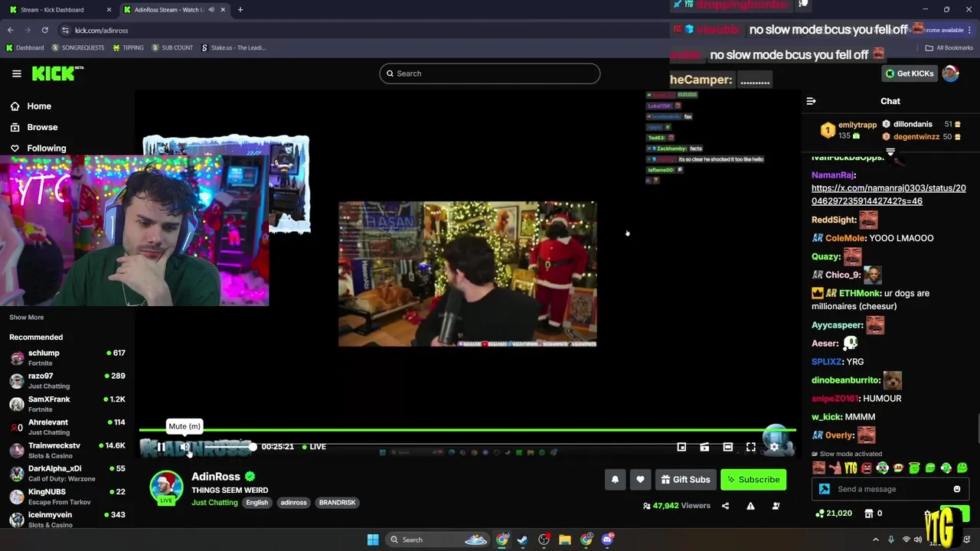Open the Get KICKs button
This screenshot has height=551, width=980.
point(910,73)
